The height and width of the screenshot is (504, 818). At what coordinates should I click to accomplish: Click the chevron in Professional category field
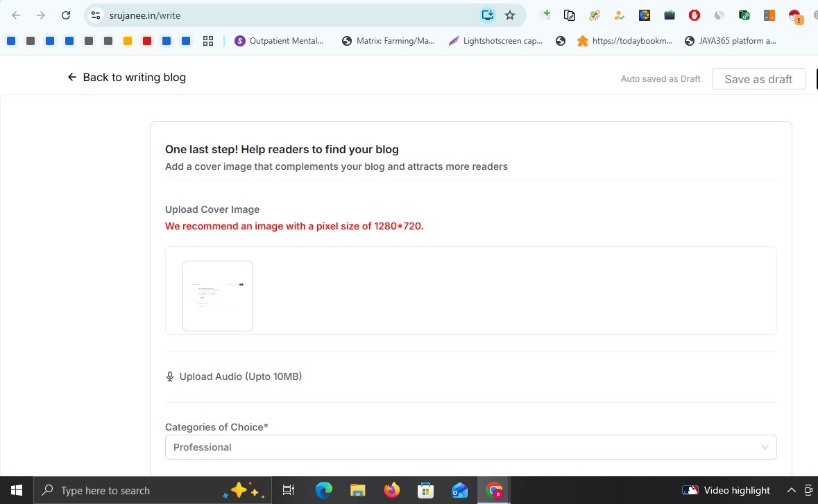click(765, 447)
